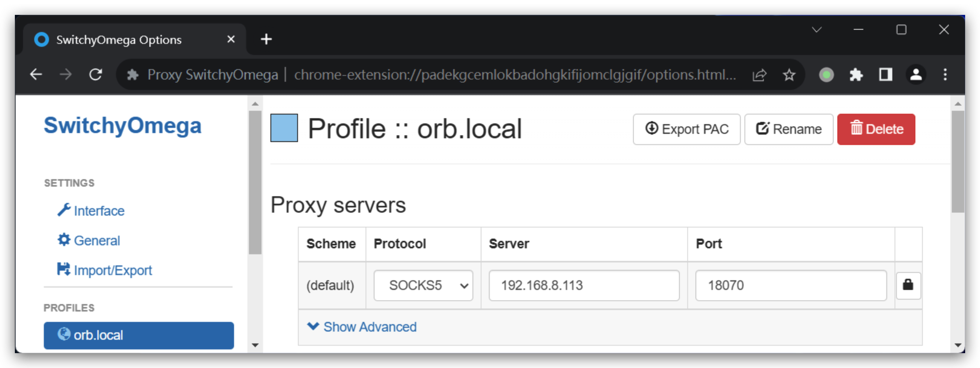The height and width of the screenshot is (368, 980).
Task: Click the Port field 18070
Action: pyautogui.click(x=791, y=285)
